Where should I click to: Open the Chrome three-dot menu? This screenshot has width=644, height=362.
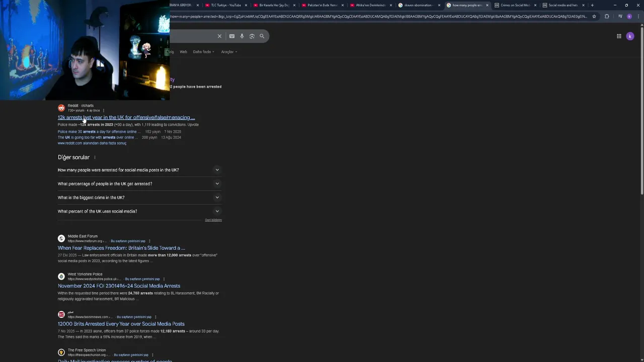pyautogui.click(x=638, y=16)
